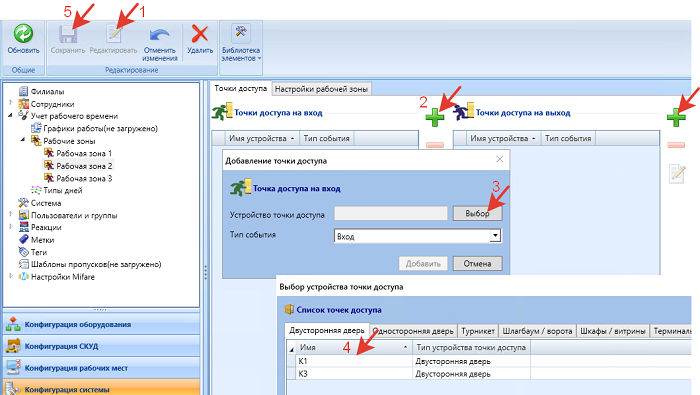Collapse Учет рабочего времени node

click(11, 115)
